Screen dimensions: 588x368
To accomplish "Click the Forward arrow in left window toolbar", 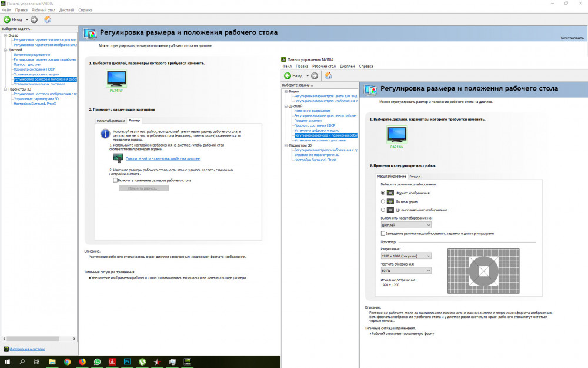I will [x=34, y=19].
